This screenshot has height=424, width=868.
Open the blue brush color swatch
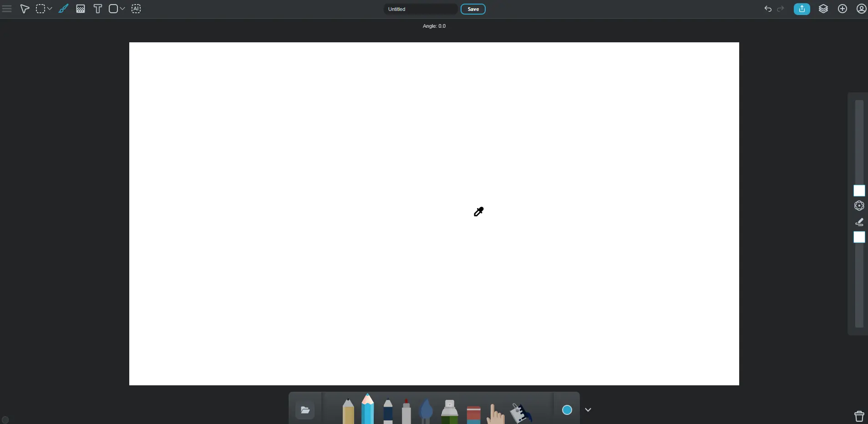[567, 410]
